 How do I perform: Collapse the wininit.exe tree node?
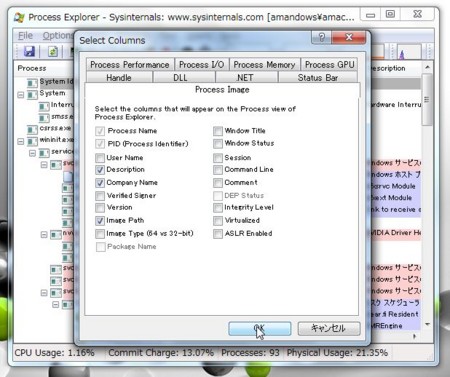21,141
